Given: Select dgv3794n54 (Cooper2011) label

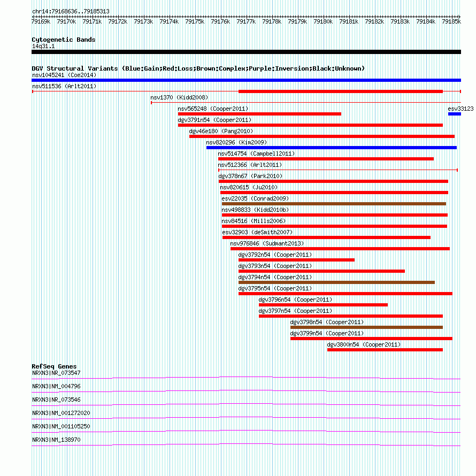Looking at the screenshot, I should coord(275,277).
